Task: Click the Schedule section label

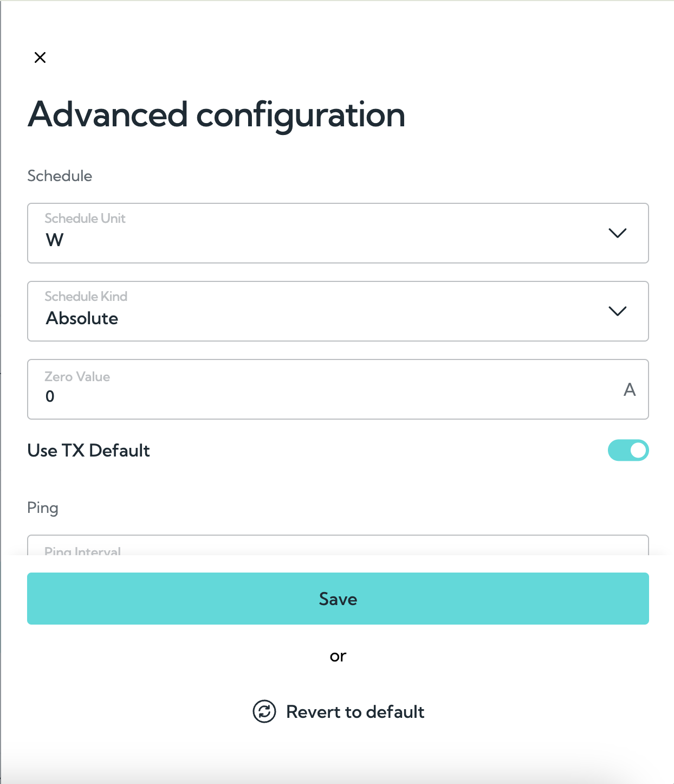Action: [x=60, y=176]
